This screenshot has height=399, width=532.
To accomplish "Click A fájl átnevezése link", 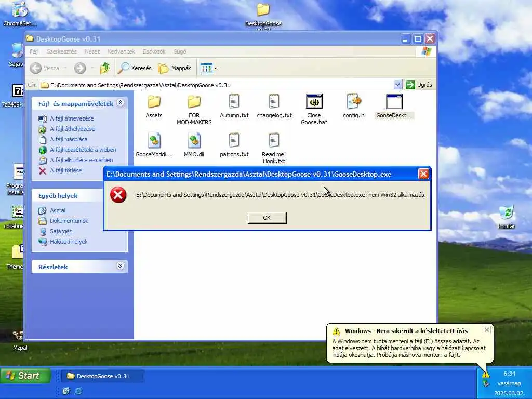I will coord(72,118).
